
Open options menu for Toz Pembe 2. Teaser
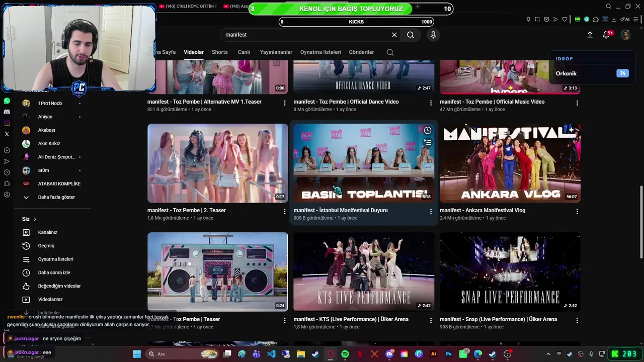pos(284,212)
